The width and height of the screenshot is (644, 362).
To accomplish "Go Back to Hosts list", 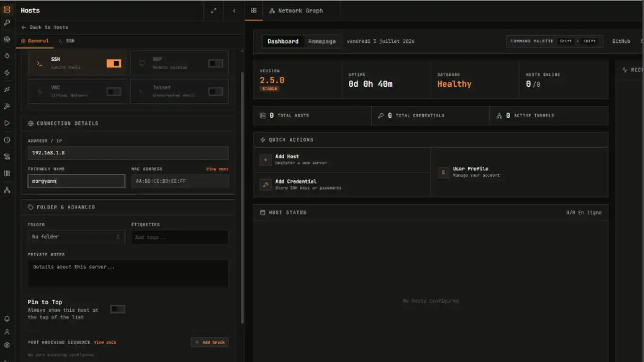I will [45, 27].
